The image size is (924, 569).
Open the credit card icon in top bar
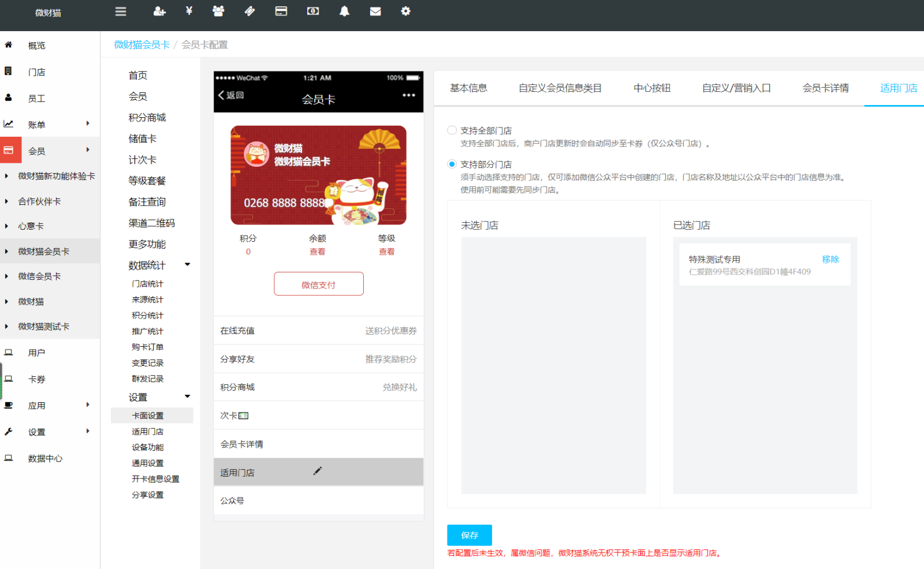click(x=281, y=11)
